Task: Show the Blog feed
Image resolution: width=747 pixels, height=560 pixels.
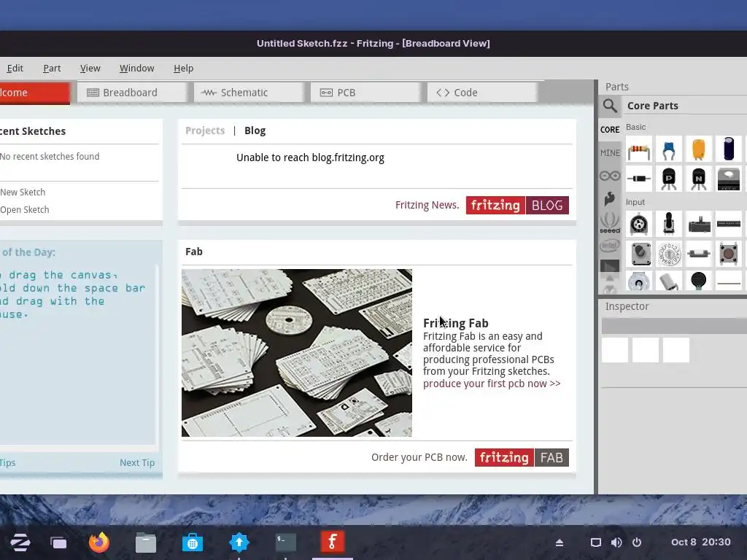Action: click(x=255, y=131)
